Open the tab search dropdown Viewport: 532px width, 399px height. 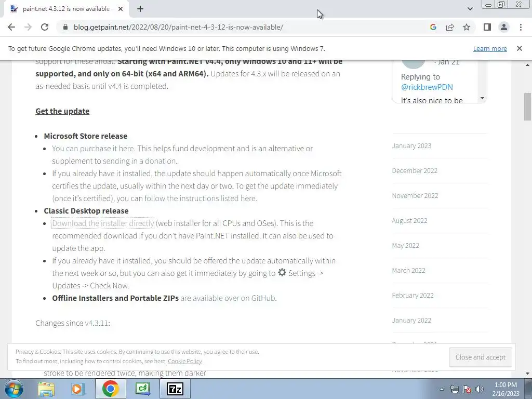coord(470,9)
